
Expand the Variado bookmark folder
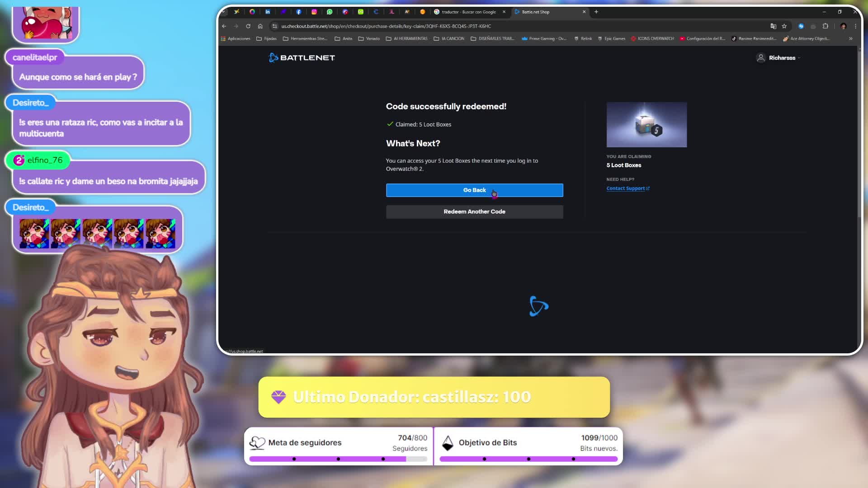(x=369, y=38)
